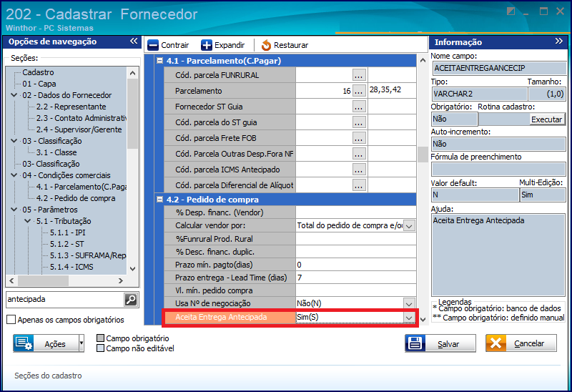Screen dimensions: 572x392
Task: Collapse the 05 - Parâmetros tree node
Action: 14,209
